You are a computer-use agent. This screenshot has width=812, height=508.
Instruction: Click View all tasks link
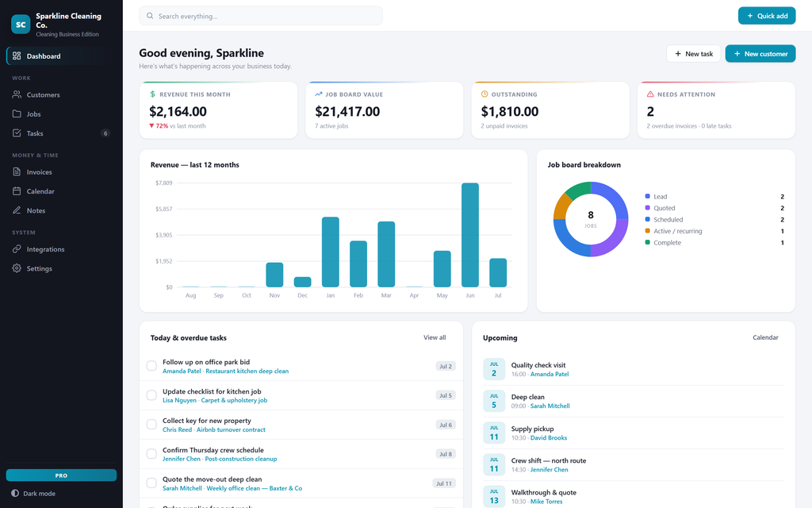(x=435, y=337)
